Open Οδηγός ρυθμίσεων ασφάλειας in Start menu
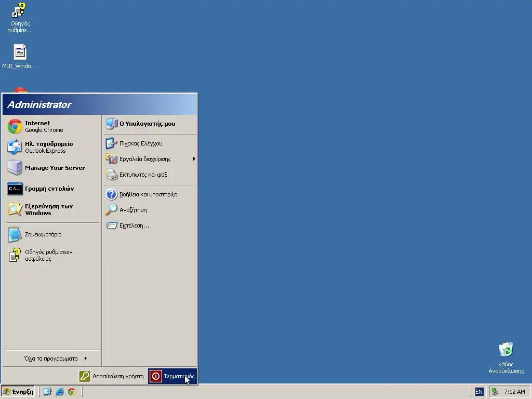Image resolution: width=532 pixels, height=399 pixels. tap(52, 255)
